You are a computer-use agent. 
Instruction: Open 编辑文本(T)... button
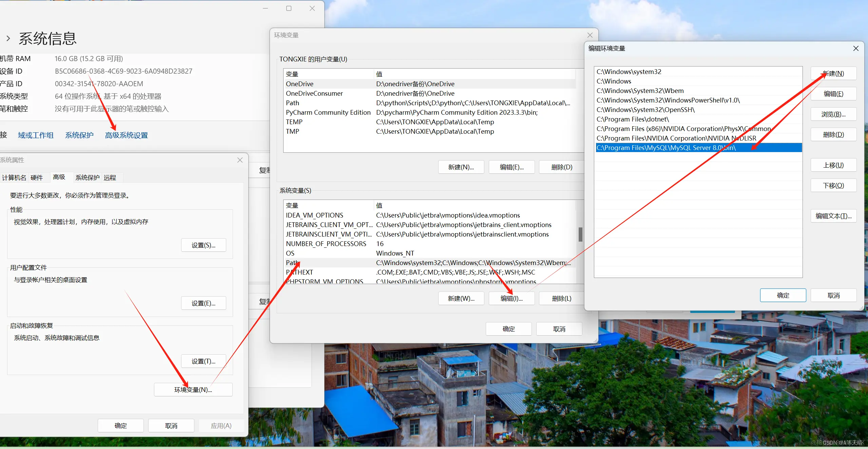[x=833, y=216]
